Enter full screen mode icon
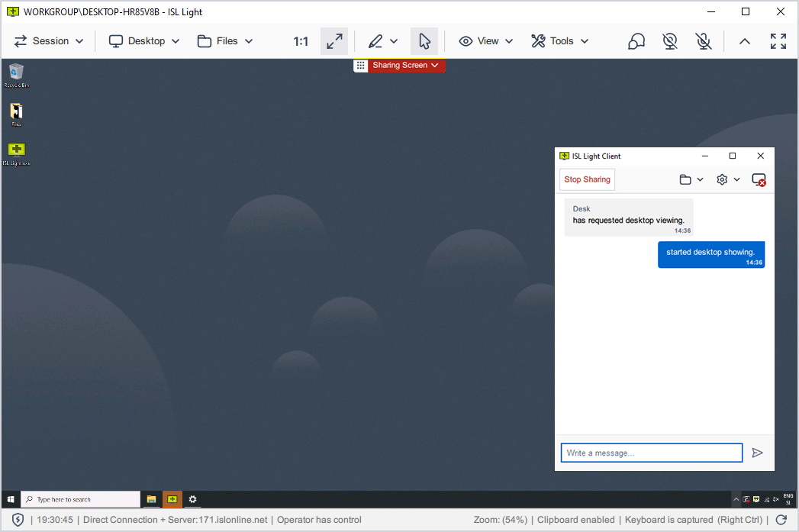 (778, 41)
